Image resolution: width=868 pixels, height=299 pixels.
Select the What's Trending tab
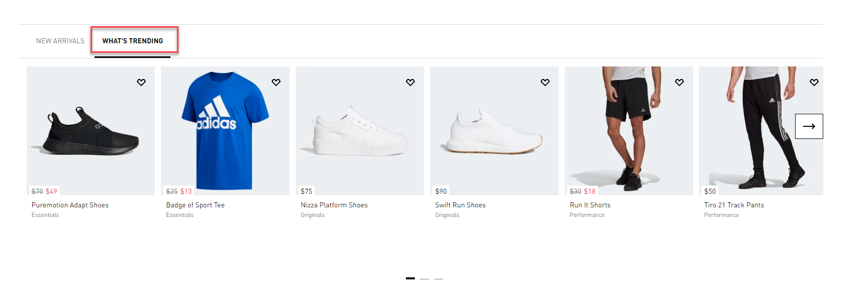(133, 41)
